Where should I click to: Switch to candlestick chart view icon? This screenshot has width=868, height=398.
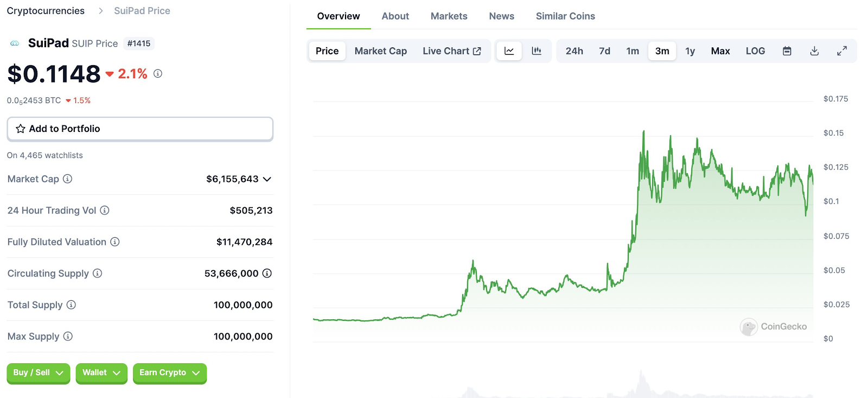tap(537, 51)
